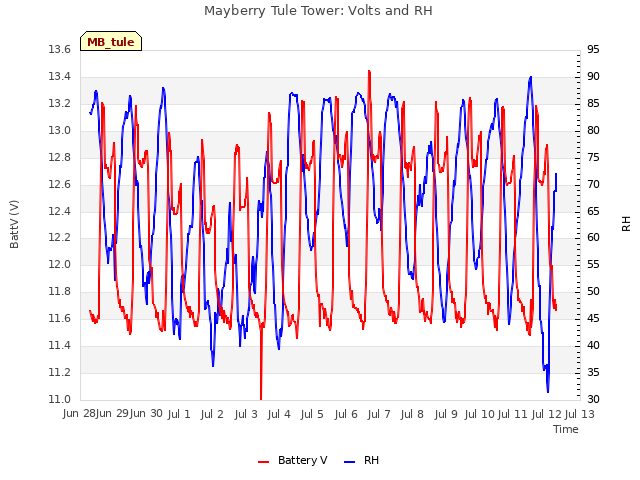The height and width of the screenshot is (480, 640).
Task: Click the MB_tule label box
Action: tap(111, 41)
